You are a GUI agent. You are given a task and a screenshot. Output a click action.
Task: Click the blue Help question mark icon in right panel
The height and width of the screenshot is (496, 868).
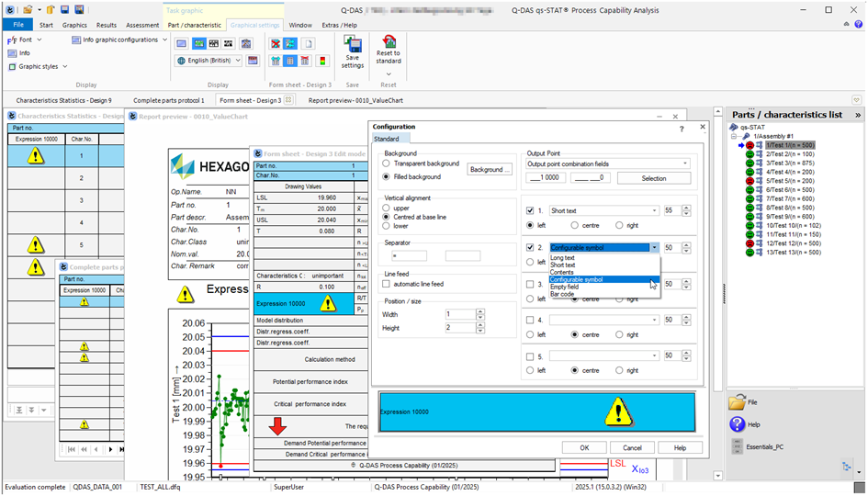738,424
